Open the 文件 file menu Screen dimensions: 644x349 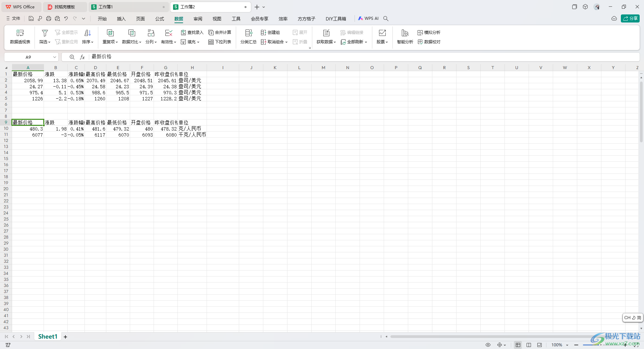pyautogui.click(x=13, y=19)
